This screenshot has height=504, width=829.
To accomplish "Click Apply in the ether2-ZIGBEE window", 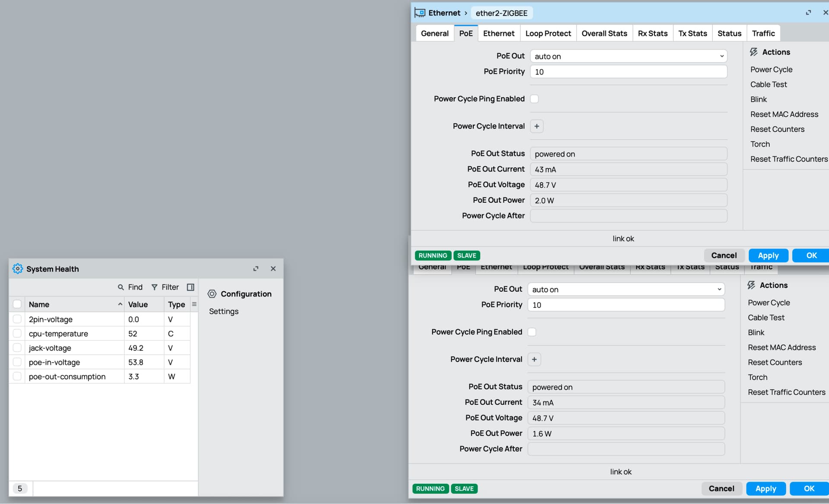I will pyautogui.click(x=768, y=255).
